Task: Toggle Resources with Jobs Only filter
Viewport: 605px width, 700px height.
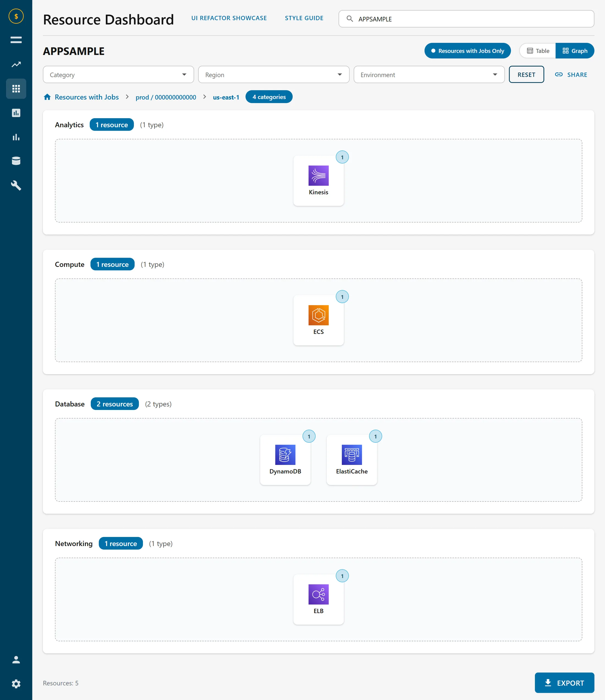Action: [468, 51]
